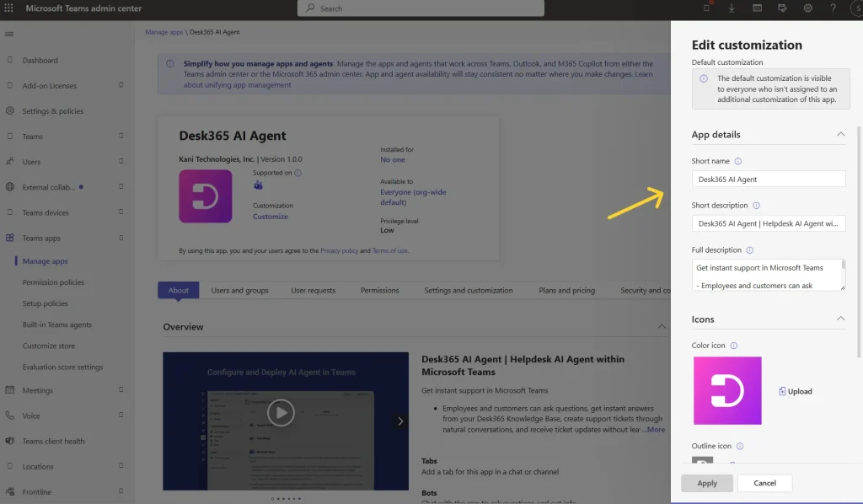The height and width of the screenshot is (504, 863).
Task: Open Built-in Teams agents in sidebar
Action: 57,324
